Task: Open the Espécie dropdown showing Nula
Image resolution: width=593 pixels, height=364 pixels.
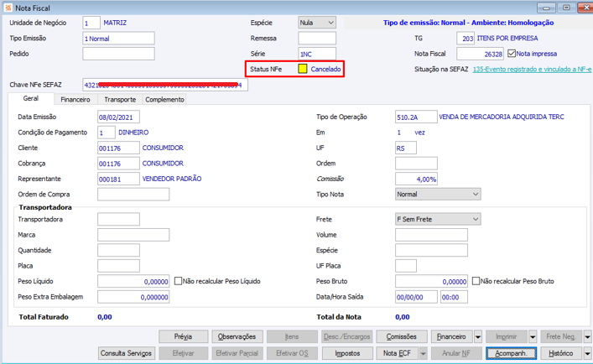Action: click(317, 23)
